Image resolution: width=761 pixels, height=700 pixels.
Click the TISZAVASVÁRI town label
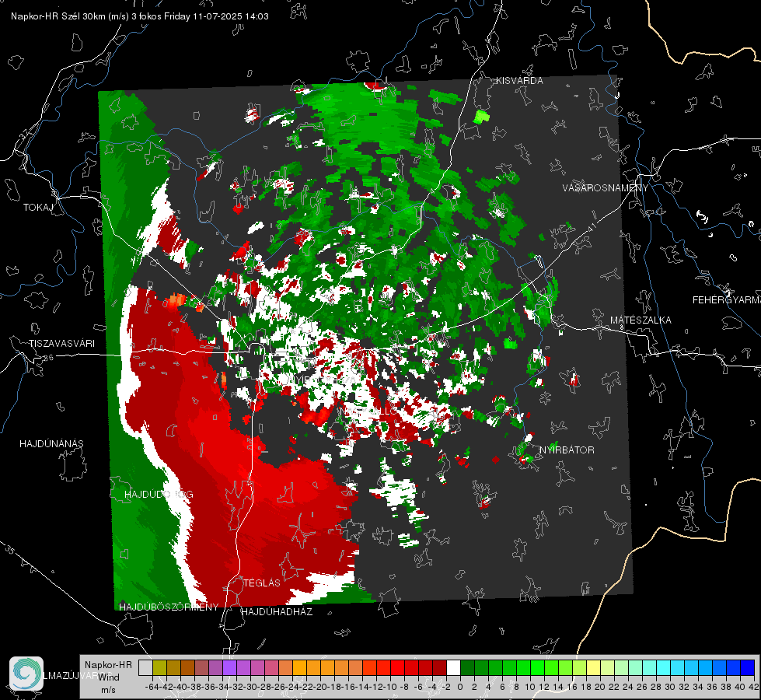point(61,344)
